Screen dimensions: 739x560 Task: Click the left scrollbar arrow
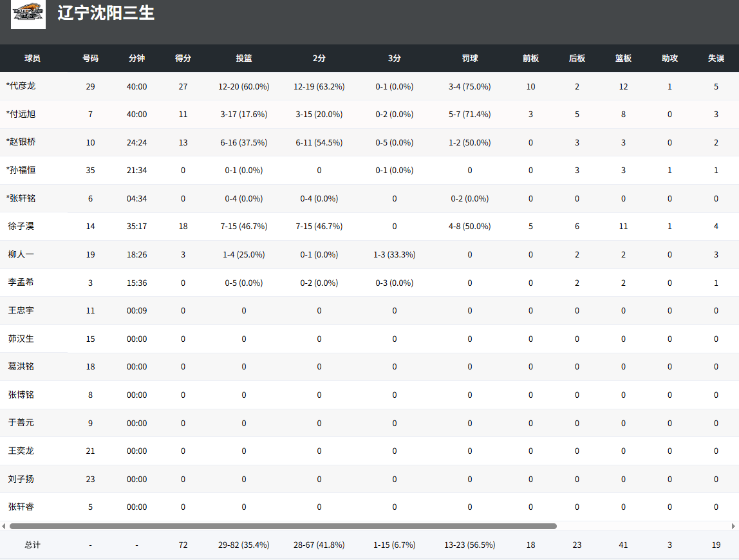pyautogui.click(x=4, y=526)
